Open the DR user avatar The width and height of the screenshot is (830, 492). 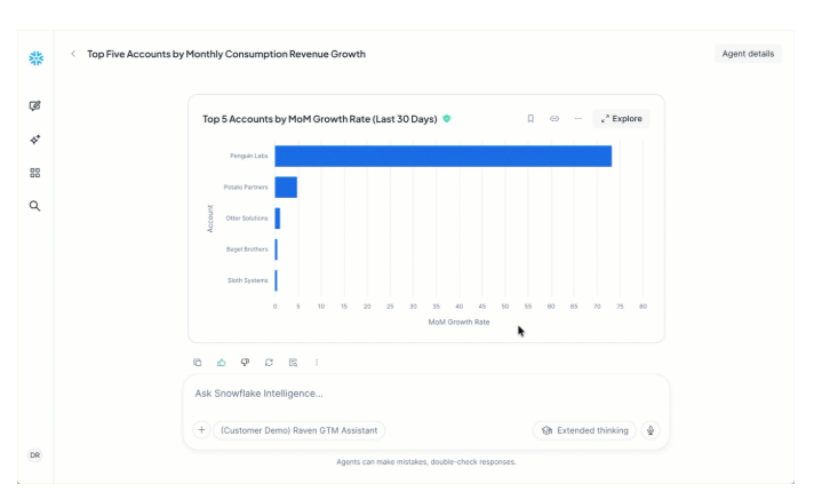point(35,455)
